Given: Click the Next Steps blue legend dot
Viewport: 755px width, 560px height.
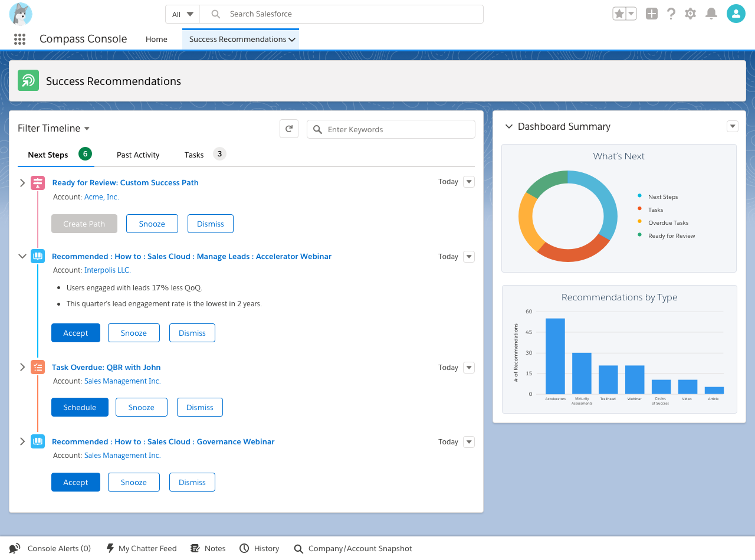Looking at the screenshot, I should coord(639,196).
